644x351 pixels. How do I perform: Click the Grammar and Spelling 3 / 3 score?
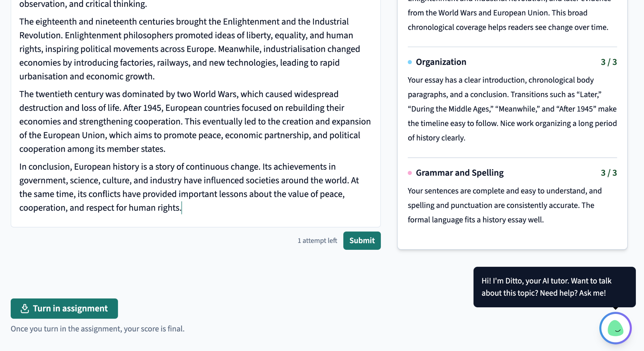coord(609,173)
